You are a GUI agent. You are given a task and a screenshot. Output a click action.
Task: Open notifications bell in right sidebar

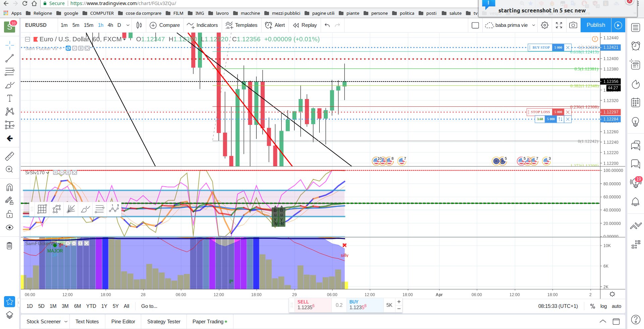(636, 202)
